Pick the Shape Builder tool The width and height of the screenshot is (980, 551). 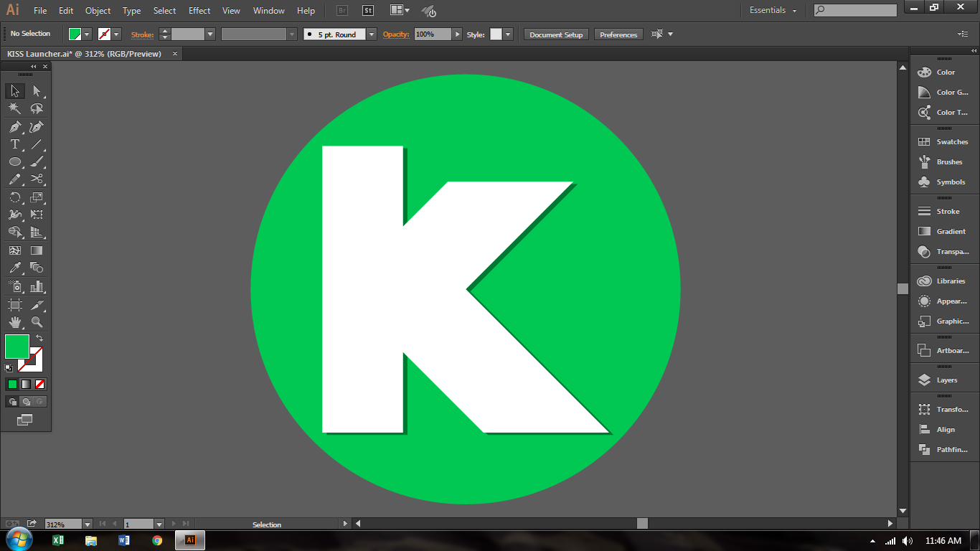coord(14,232)
